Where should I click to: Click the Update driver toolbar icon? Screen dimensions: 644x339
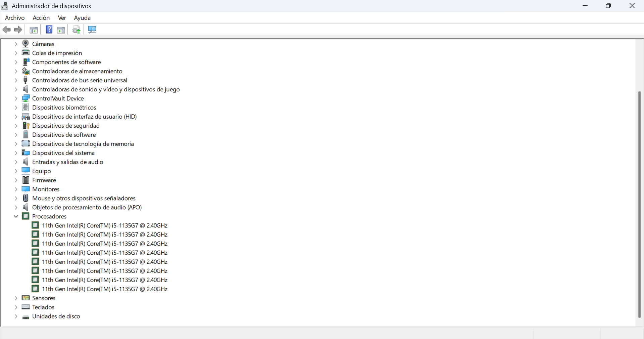[77, 30]
